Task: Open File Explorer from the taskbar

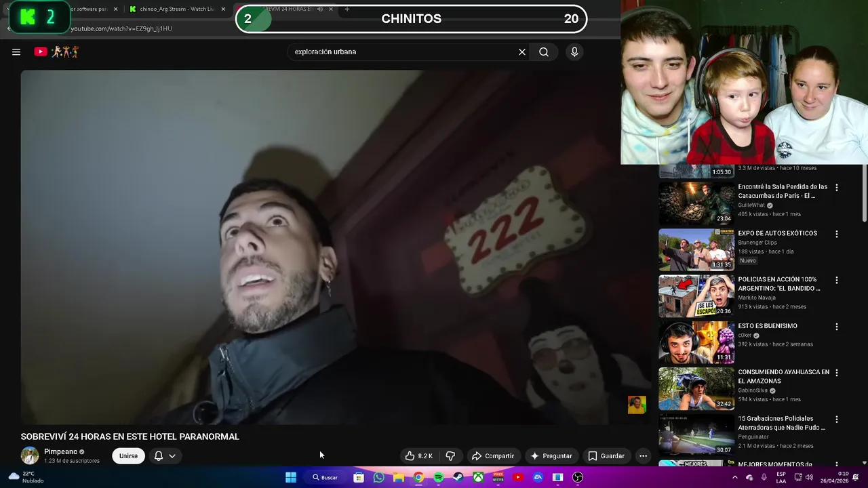Action: pos(399,477)
